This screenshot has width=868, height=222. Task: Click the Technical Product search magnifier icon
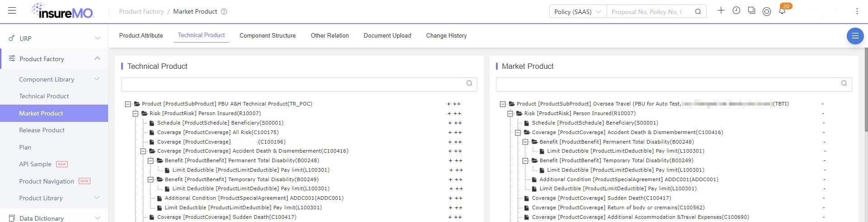click(469, 83)
